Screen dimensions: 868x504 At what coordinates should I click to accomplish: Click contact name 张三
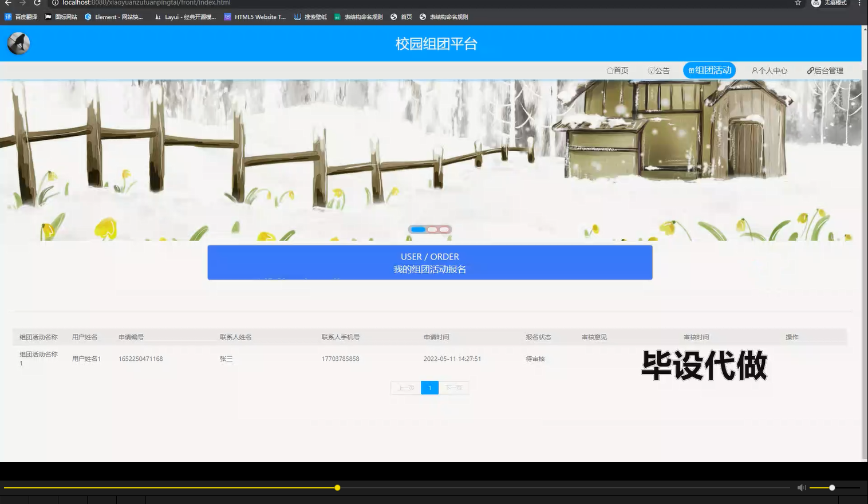click(x=226, y=359)
